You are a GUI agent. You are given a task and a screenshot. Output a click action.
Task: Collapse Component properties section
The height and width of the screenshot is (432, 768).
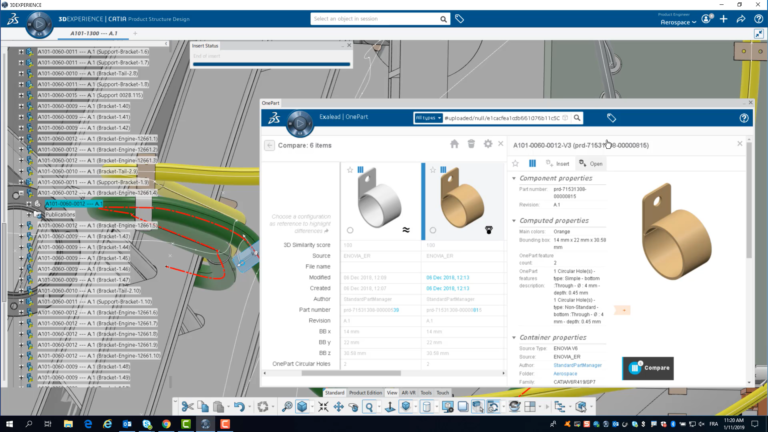pos(514,178)
